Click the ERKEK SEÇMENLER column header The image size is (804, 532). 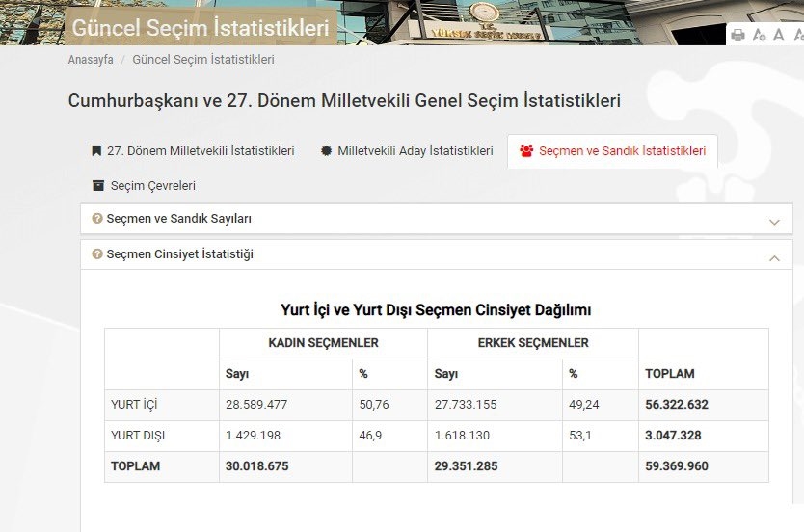tap(533, 343)
